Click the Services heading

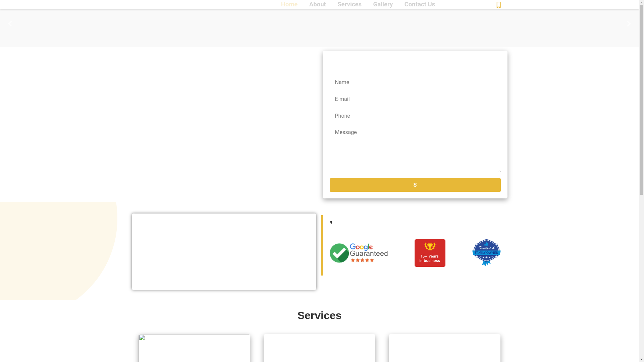319,315
